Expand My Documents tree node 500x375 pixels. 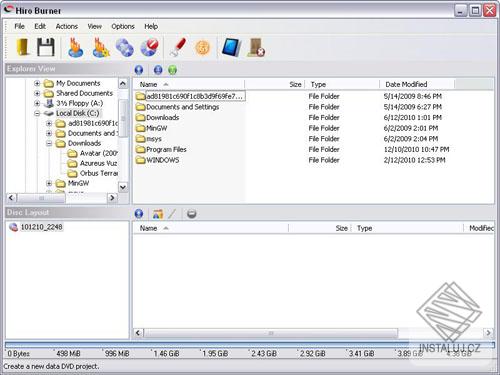[x=37, y=83]
